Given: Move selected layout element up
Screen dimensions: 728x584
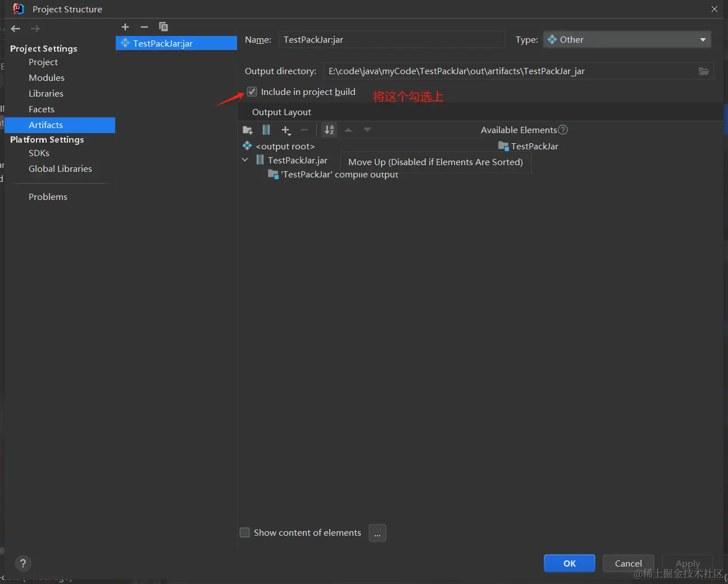Looking at the screenshot, I should [x=348, y=130].
